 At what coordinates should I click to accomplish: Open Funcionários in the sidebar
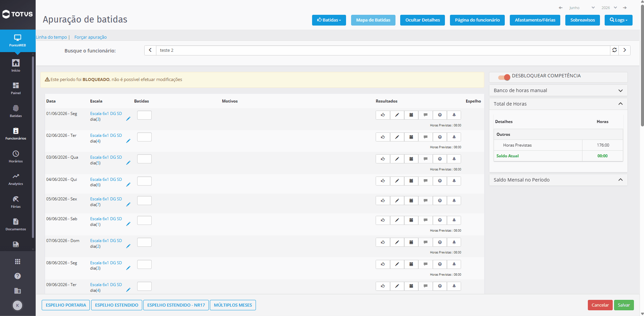point(16,133)
